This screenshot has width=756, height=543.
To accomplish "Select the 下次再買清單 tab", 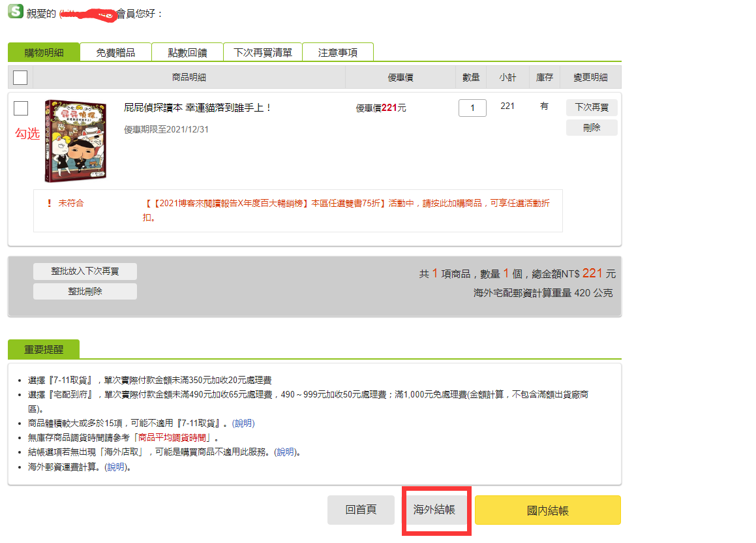I will tap(263, 53).
